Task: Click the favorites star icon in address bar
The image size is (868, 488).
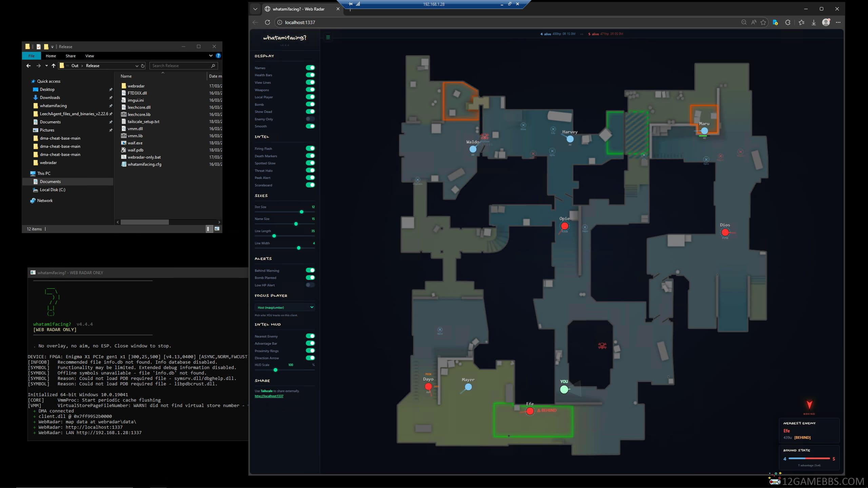Action: (x=763, y=22)
